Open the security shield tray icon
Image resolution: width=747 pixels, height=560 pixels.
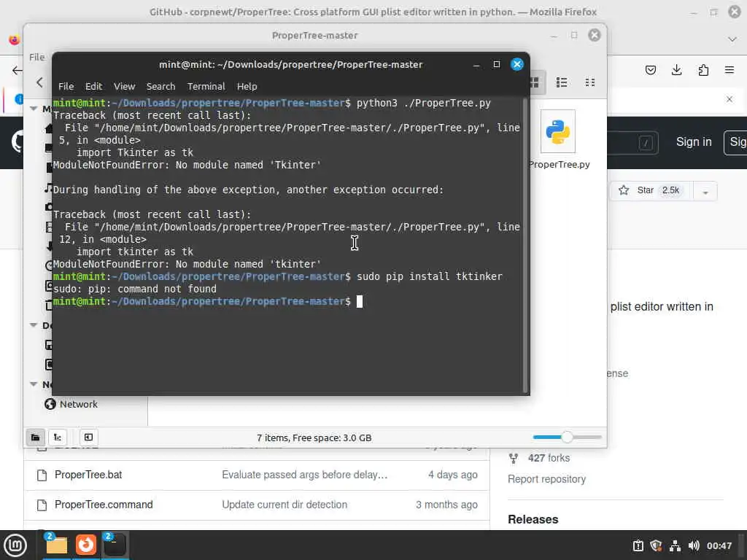pyautogui.click(x=656, y=545)
